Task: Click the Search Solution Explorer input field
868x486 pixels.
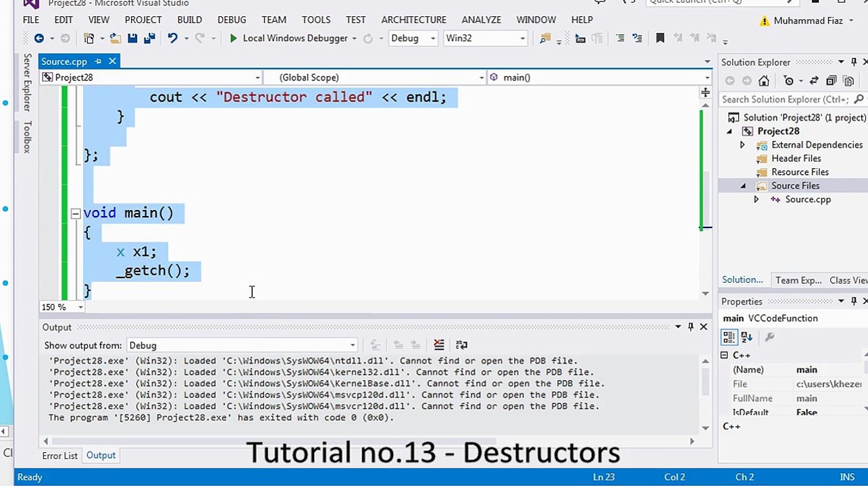Action: coord(785,99)
